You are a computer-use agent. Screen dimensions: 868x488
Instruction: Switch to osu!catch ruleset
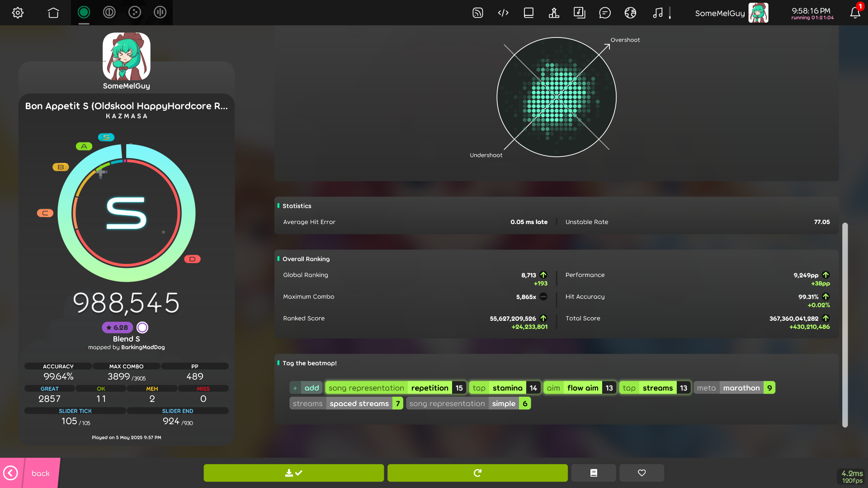click(135, 12)
